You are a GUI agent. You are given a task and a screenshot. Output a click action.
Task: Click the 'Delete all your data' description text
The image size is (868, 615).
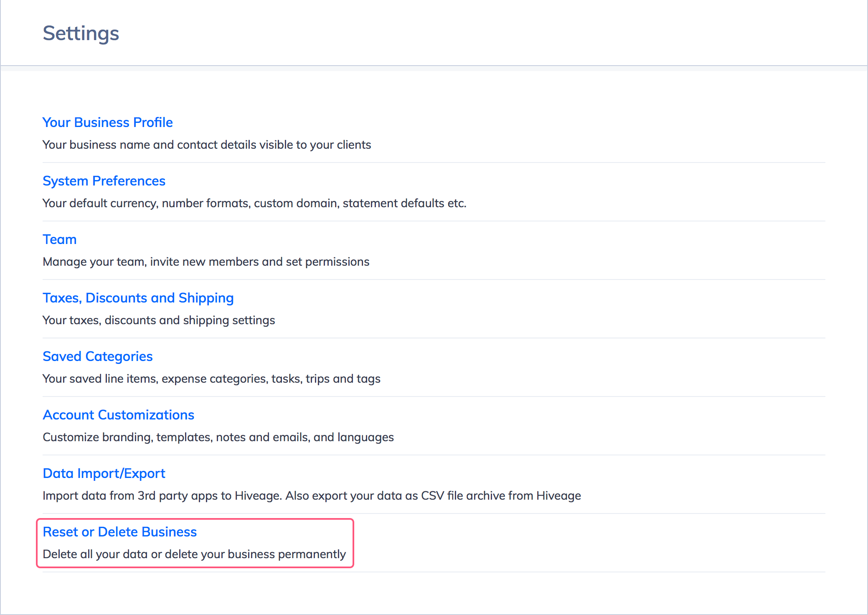tap(194, 554)
